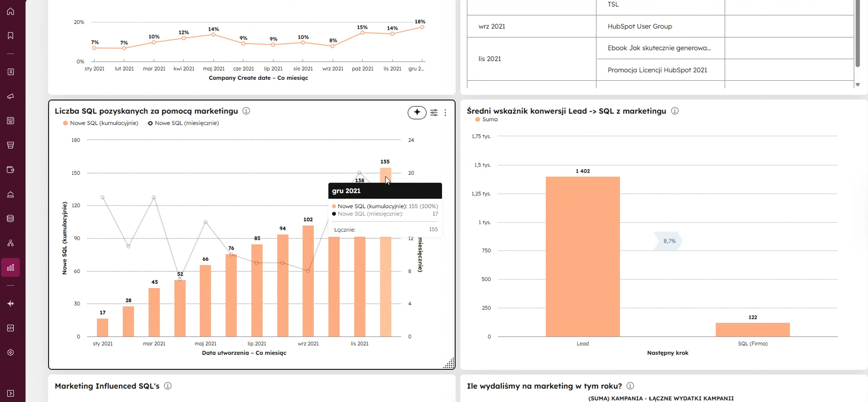Open Data Management database sidebar icon

coord(10,218)
